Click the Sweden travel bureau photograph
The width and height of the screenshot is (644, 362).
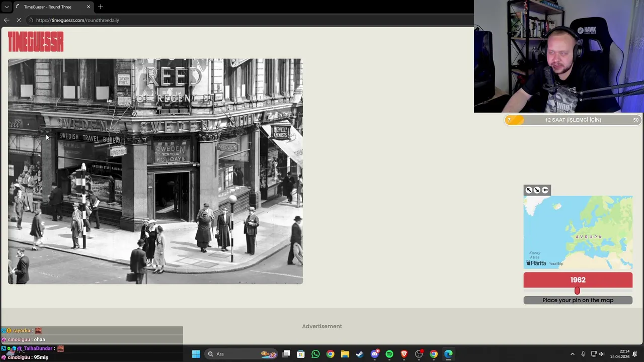point(155,171)
